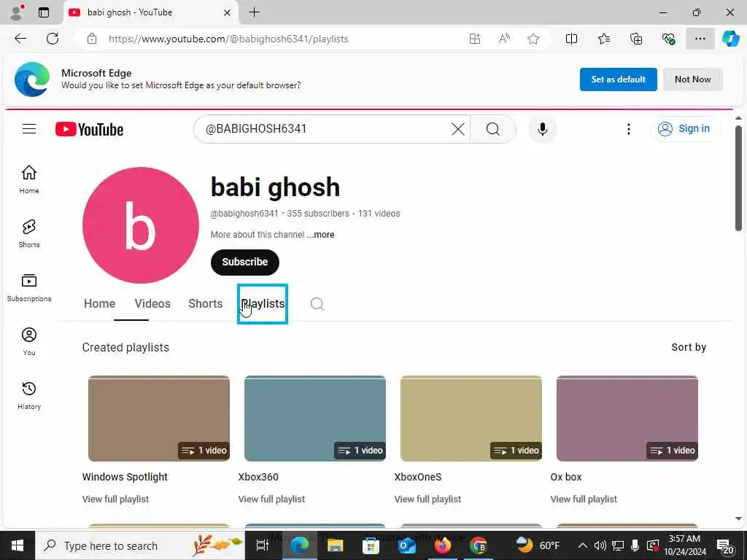747x560 pixels.
Task: Click page vertical scrollbar thumb
Action: (x=738, y=178)
